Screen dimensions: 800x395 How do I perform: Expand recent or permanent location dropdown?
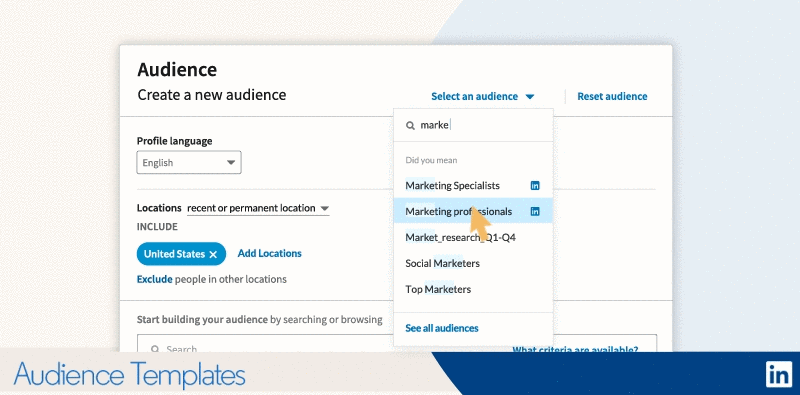coord(258,208)
